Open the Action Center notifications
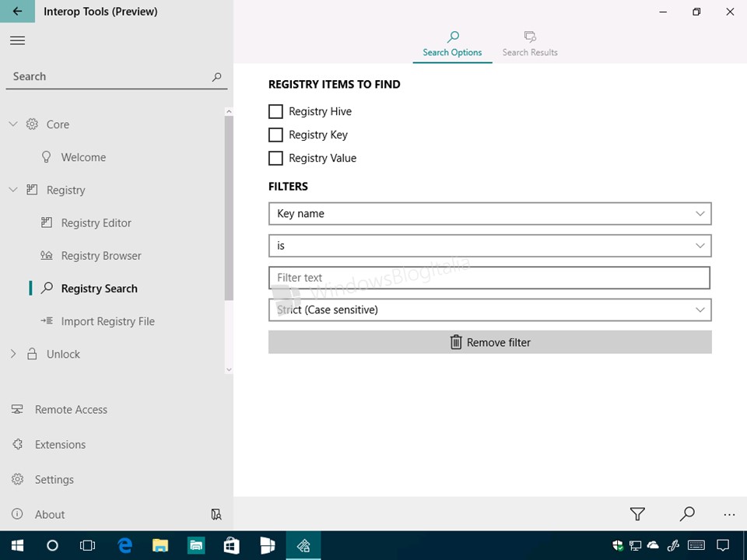Viewport: 747px width, 560px height. click(x=723, y=546)
